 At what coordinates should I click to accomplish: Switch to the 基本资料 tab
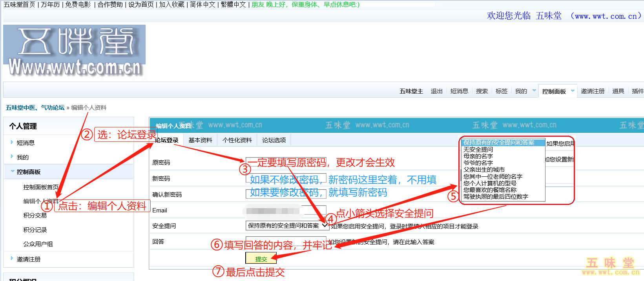[x=200, y=140]
